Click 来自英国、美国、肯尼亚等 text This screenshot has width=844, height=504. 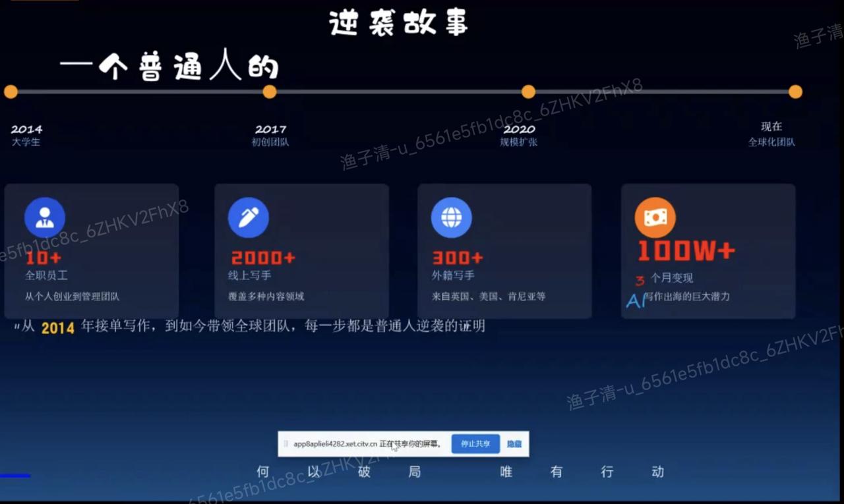(489, 296)
